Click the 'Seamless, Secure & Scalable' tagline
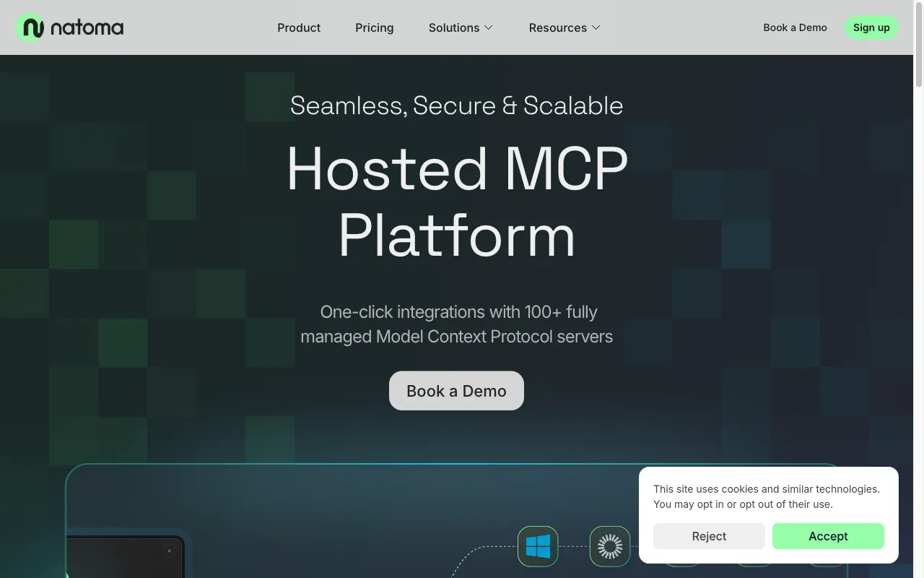This screenshot has height=578, width=924. [456, 105]
